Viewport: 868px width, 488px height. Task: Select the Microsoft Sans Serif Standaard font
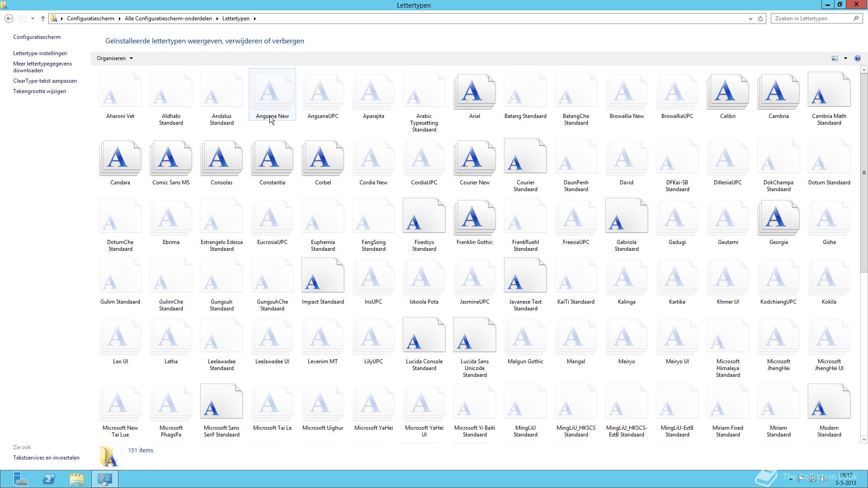[222, 411]
